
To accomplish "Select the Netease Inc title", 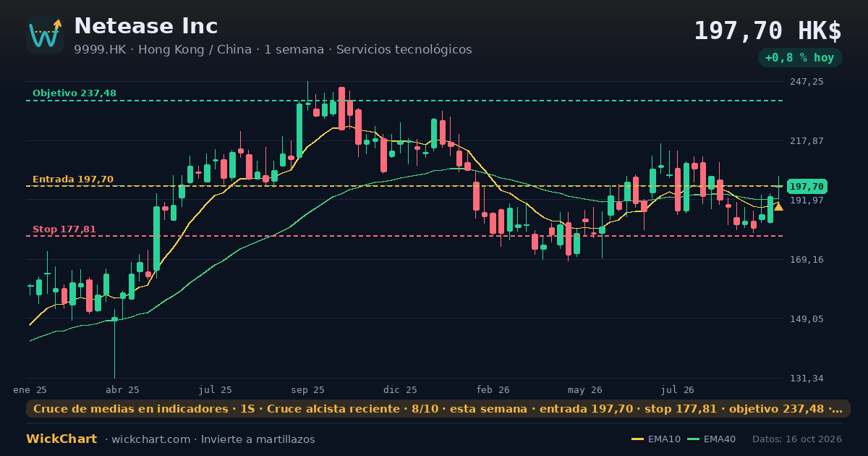I will 145,26.
